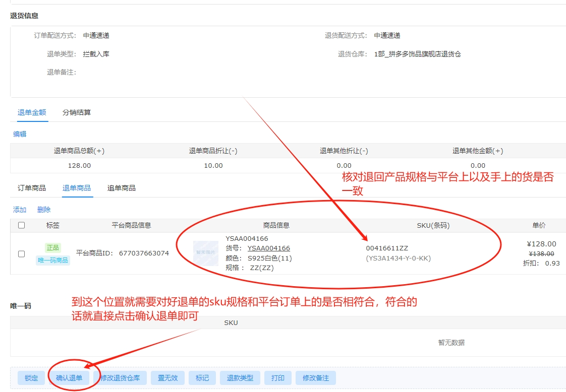
Task: Click the 编辑 link under 退单金额
Action: [20, 134]
